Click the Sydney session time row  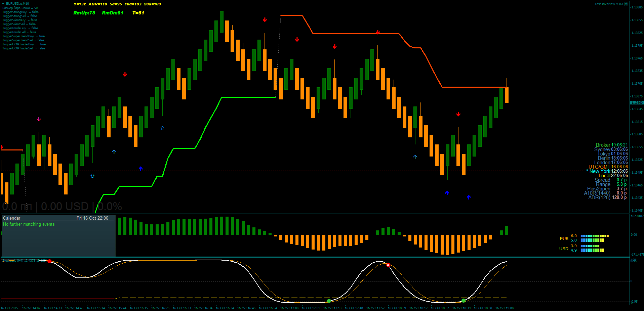point(611,149)
